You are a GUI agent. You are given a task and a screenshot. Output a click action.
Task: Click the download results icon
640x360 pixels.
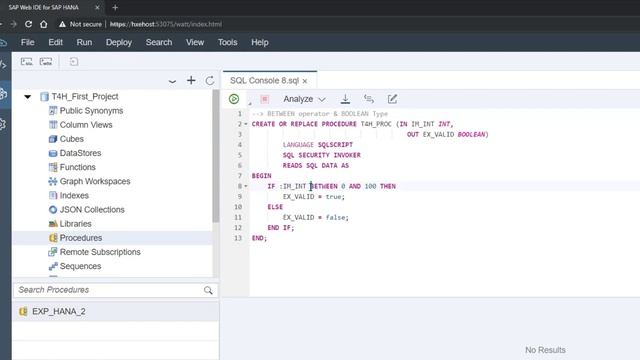pyautogui.click(x=345, y=99)
